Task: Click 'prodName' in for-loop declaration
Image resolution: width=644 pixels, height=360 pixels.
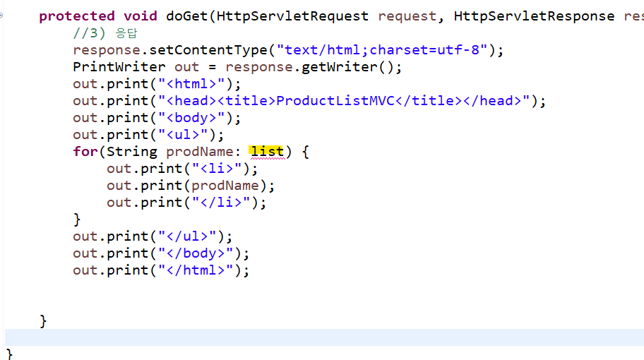Action: pos(200,152)
